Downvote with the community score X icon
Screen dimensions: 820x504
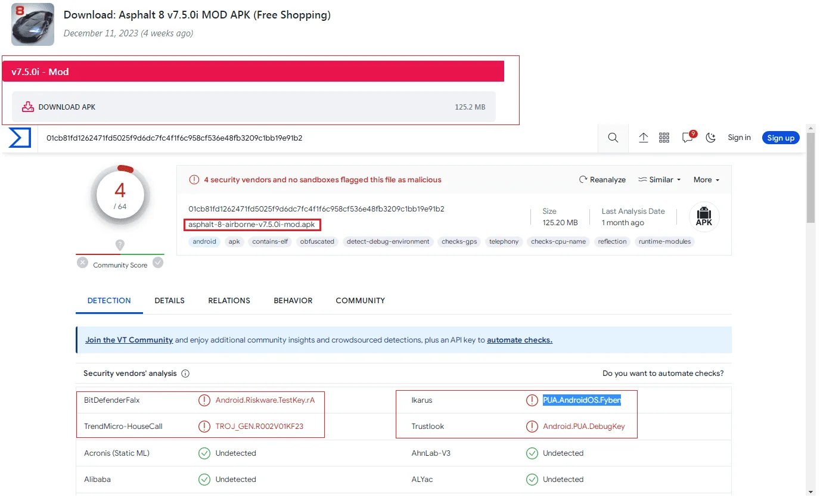pos(82,263)
